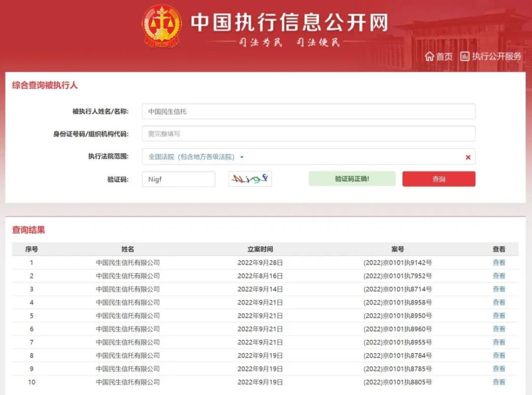Click the chart icon beside 执行公开服务

(465, 56)
